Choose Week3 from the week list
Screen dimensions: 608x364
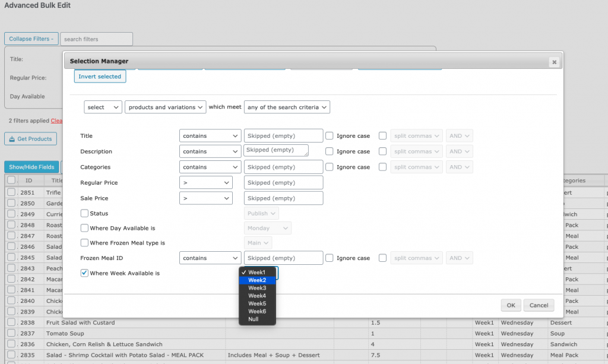pyautogui.click(x=258, y=288)
